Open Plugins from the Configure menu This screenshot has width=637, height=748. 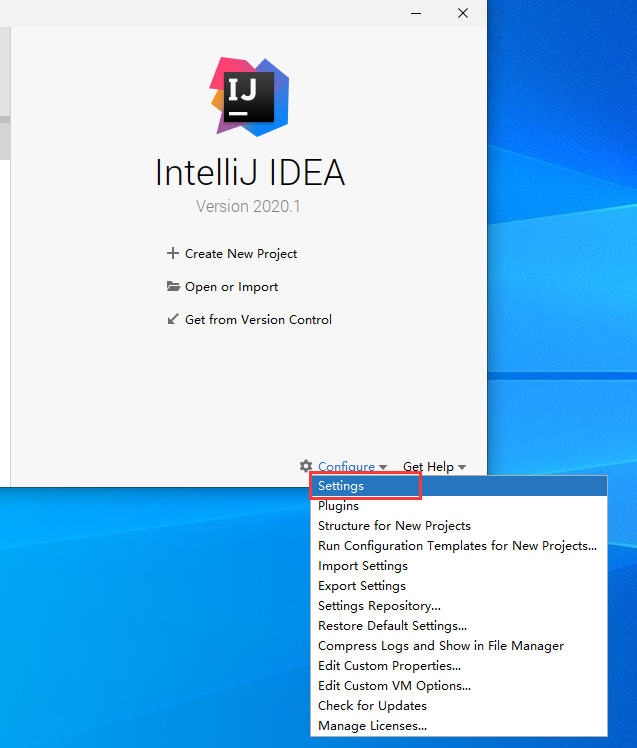[459, 506]
